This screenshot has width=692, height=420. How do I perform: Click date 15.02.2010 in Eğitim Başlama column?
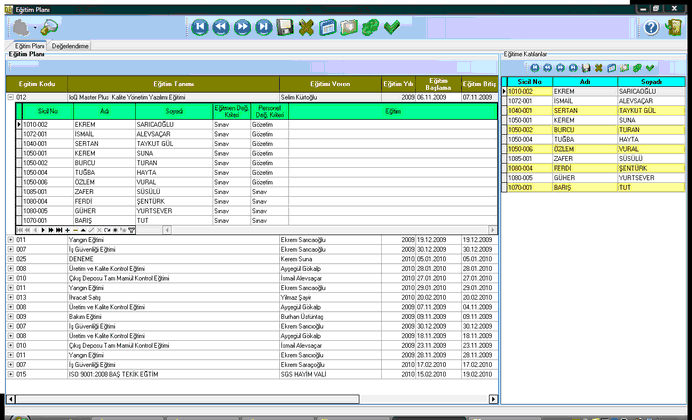point(439,374)
